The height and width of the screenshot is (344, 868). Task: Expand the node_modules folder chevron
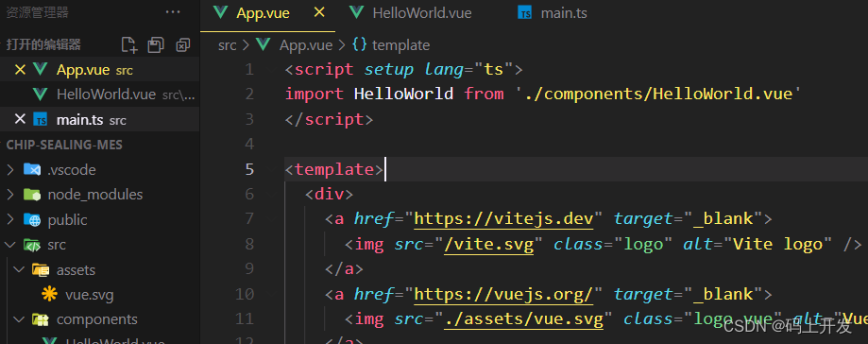click(x=9, y=195)
